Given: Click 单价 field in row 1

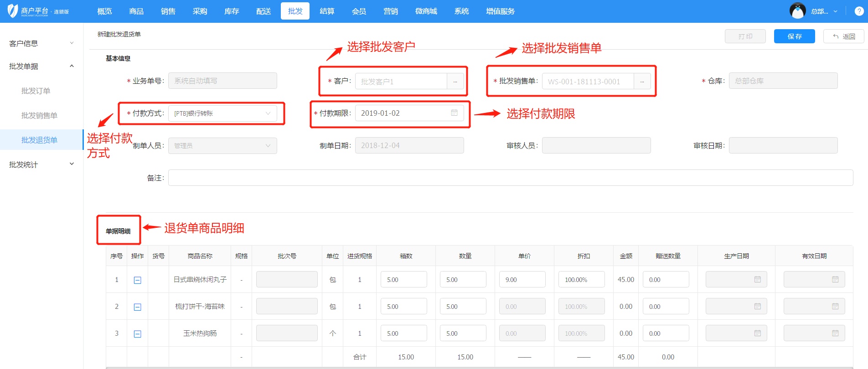Looking at the screenshot, I should pos(522,280).
